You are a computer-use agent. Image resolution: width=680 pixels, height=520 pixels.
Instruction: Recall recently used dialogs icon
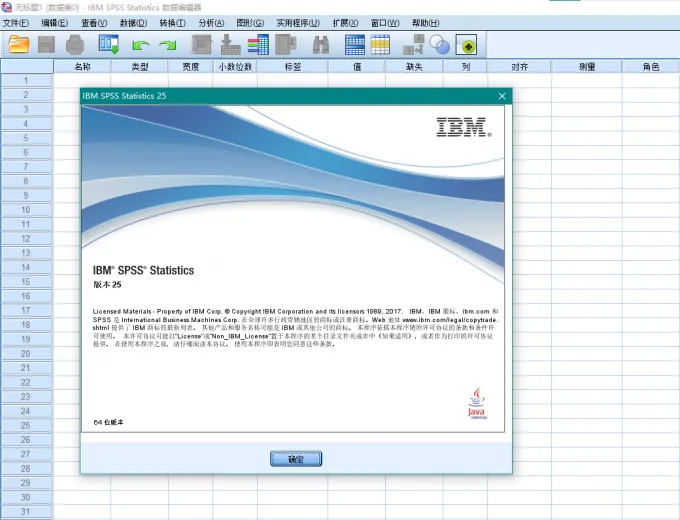click(108, 44)
